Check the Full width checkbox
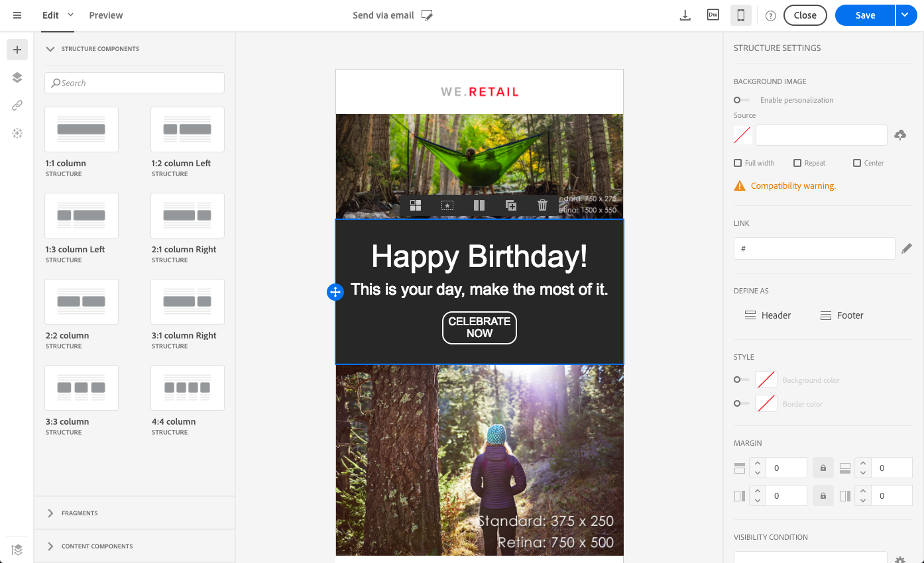Screen dimensions: 924x563 738,163
